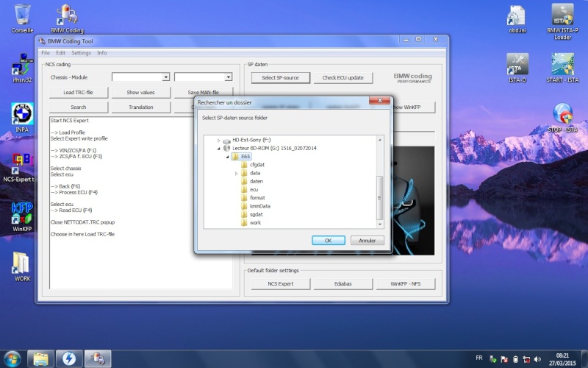Image resolution: width=588 pixels, height=368 pixels.
Task: Collapse the E65 folder node
Action: 228,157
